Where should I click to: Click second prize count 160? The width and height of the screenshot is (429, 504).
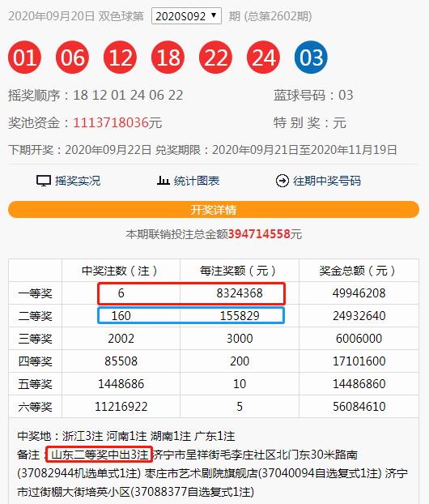click(121, 316)
